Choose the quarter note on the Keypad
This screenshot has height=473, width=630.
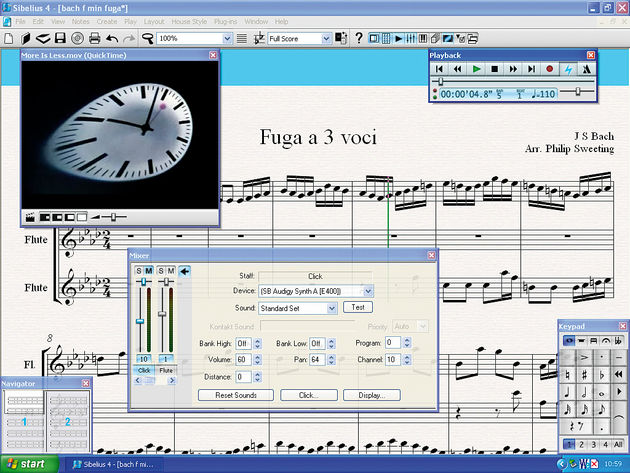coord(567,392)
